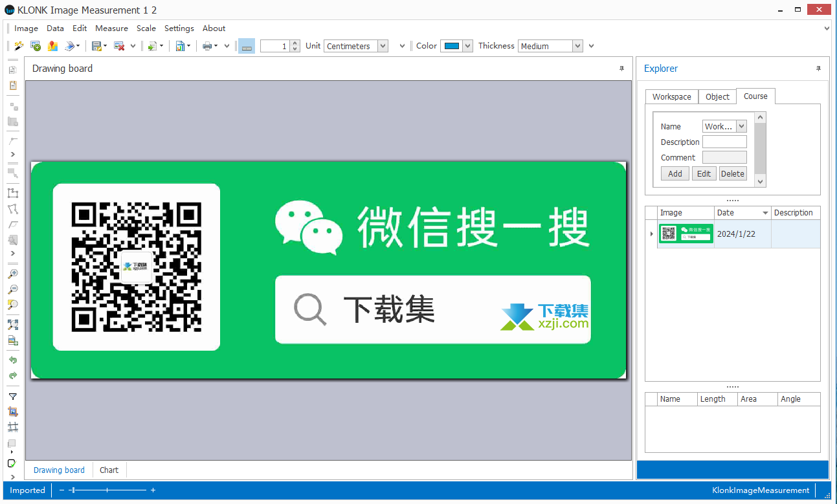Pin the Explorer panel
This screenshot has height=504, width=837.
pos(818,69)
